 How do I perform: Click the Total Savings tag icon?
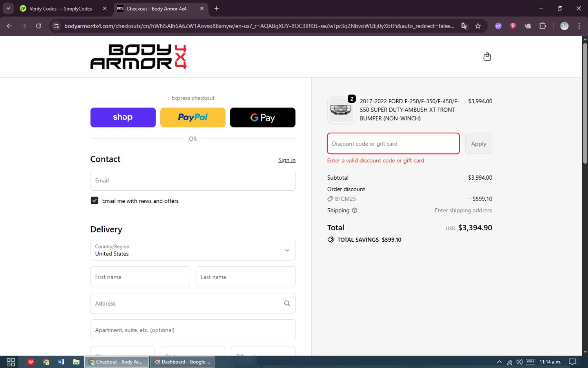pos(331,240)
